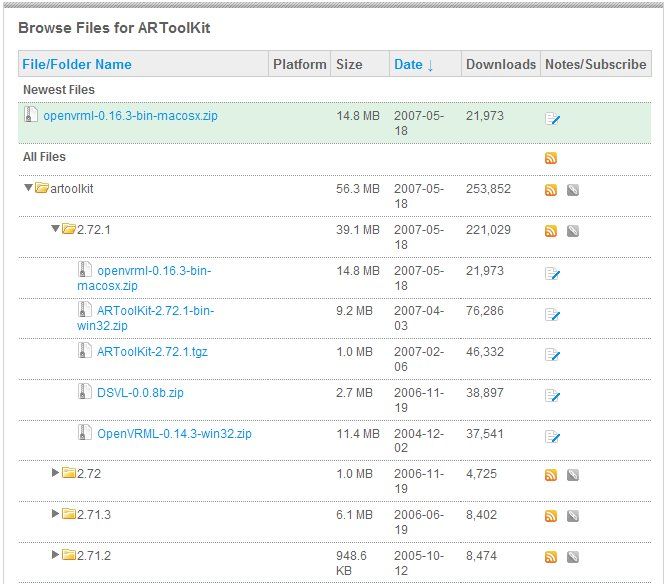668x584 pixels.
Task: Click zip file icon beside DSVL-0.0.8b.zip
Action: tap(85, 391)
